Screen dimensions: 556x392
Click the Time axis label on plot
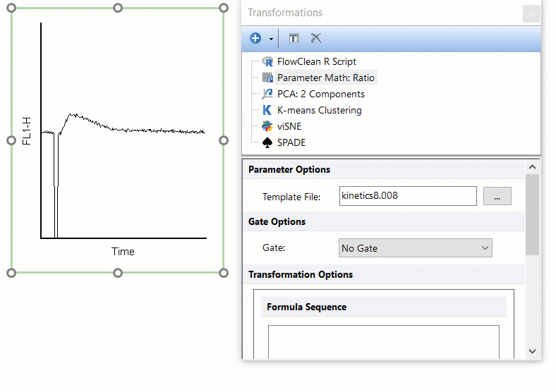pyautogui.click(x=123, y=252)
